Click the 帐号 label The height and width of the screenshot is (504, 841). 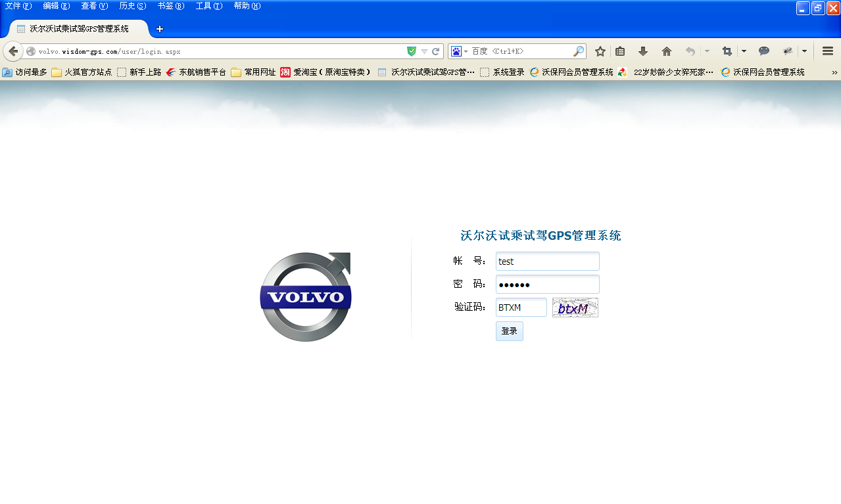(469, 262)
